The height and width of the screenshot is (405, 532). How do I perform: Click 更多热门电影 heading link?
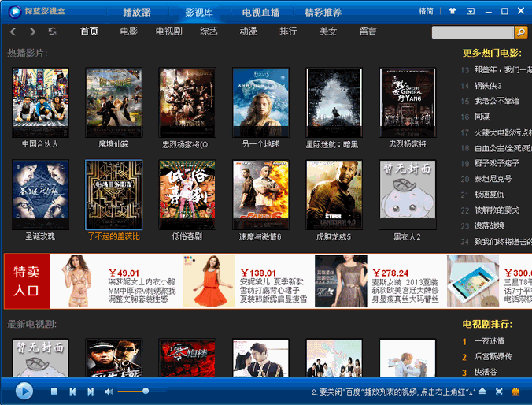492,53
